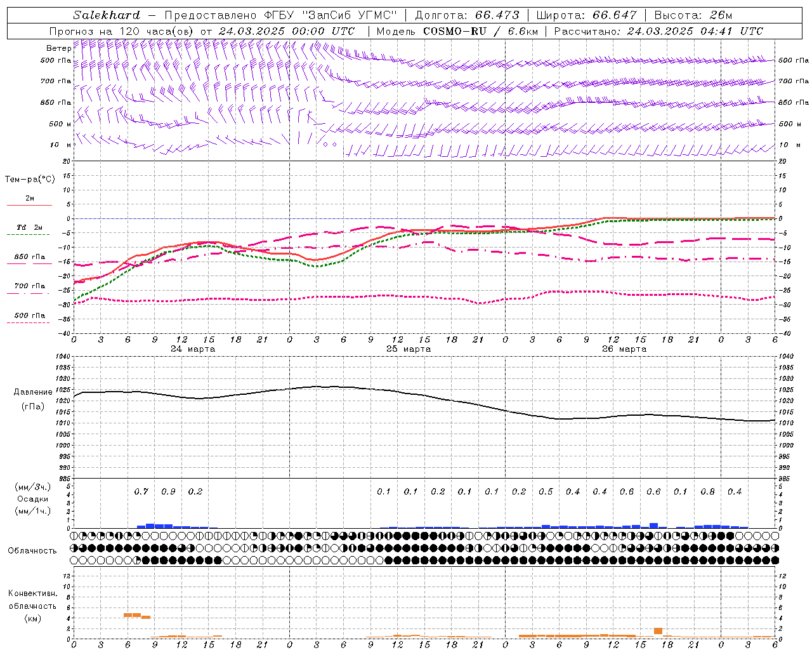This screenshot has height=650, width=812.
Task: Click the "850 гПа" entry in temperature legend
Action: click(30, 257)
